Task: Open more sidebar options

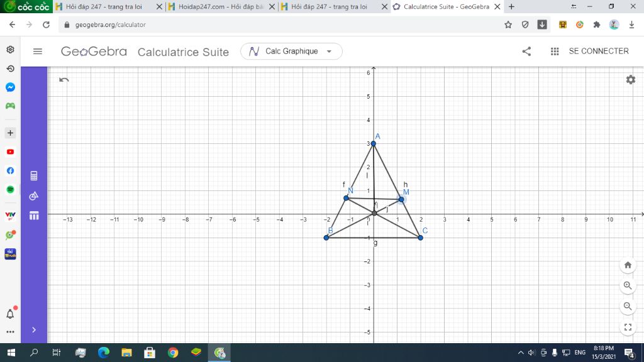Action: pyautogui.click(x=10, y=332)
